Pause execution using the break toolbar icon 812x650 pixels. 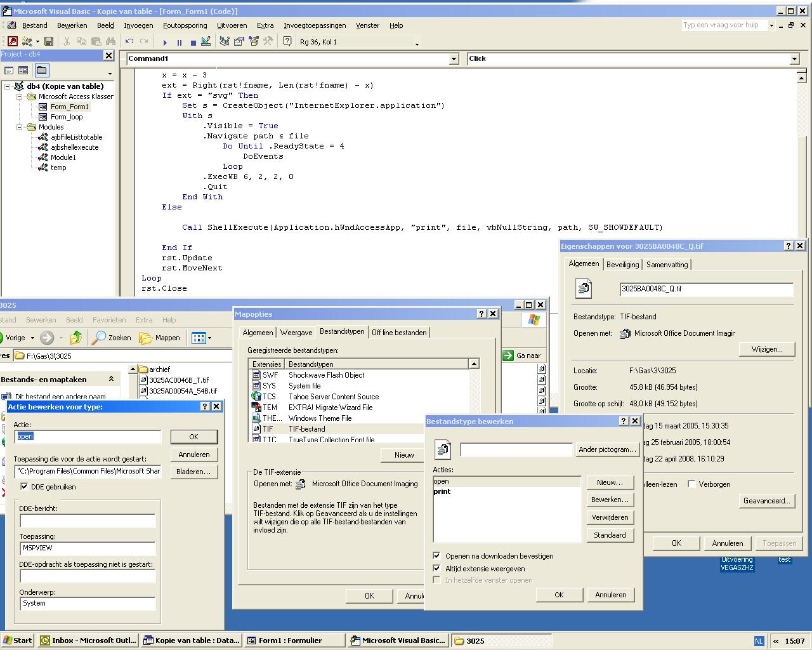click(180, 41)
